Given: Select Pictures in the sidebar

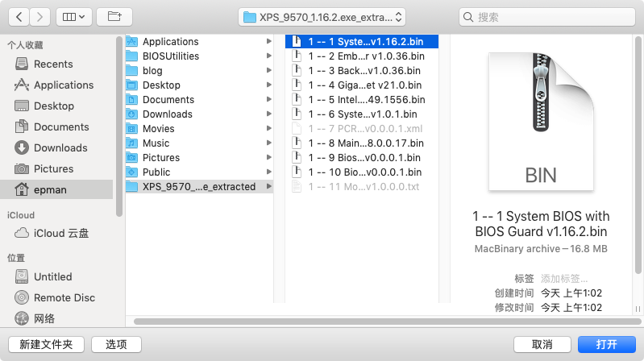Looking at the screenshot, I should [53, 168].
